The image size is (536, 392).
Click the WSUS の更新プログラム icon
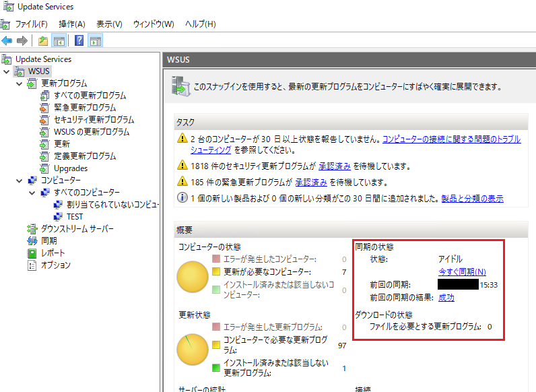click(44, 132)
